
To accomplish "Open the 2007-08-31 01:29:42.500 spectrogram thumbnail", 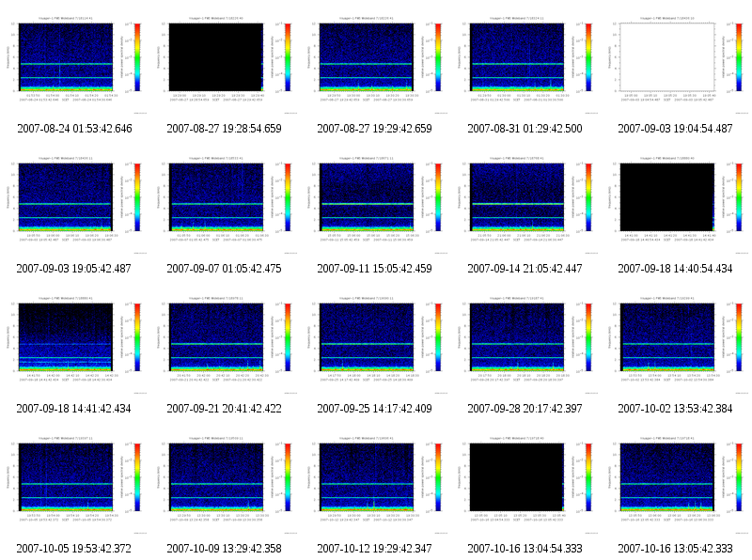I will [x=525, y=65].
